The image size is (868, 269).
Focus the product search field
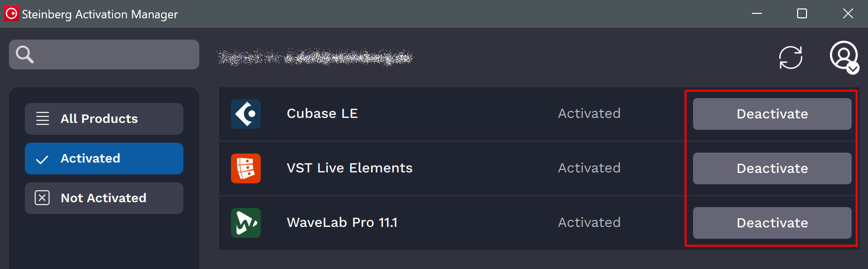[x=104, y=54]
